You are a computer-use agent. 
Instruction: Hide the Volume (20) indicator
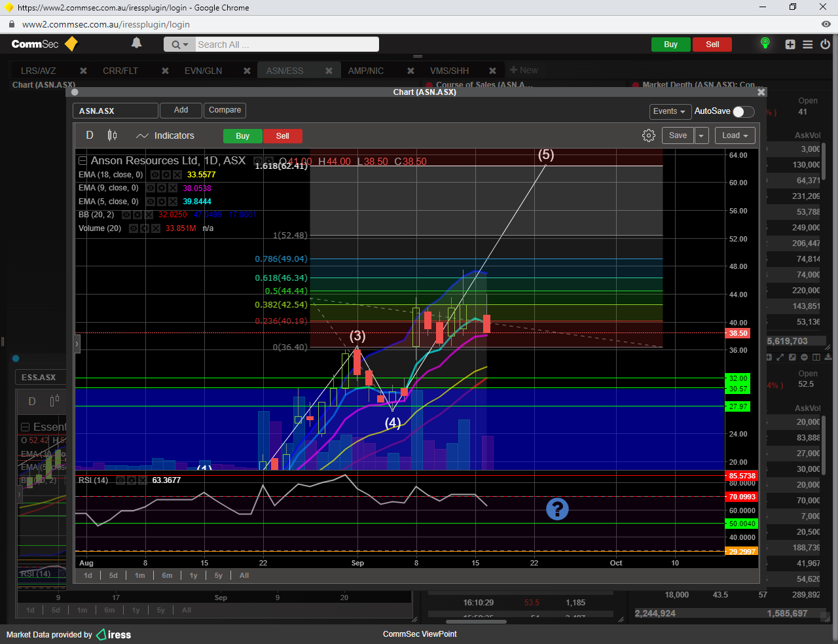click(x=134, y=228)
